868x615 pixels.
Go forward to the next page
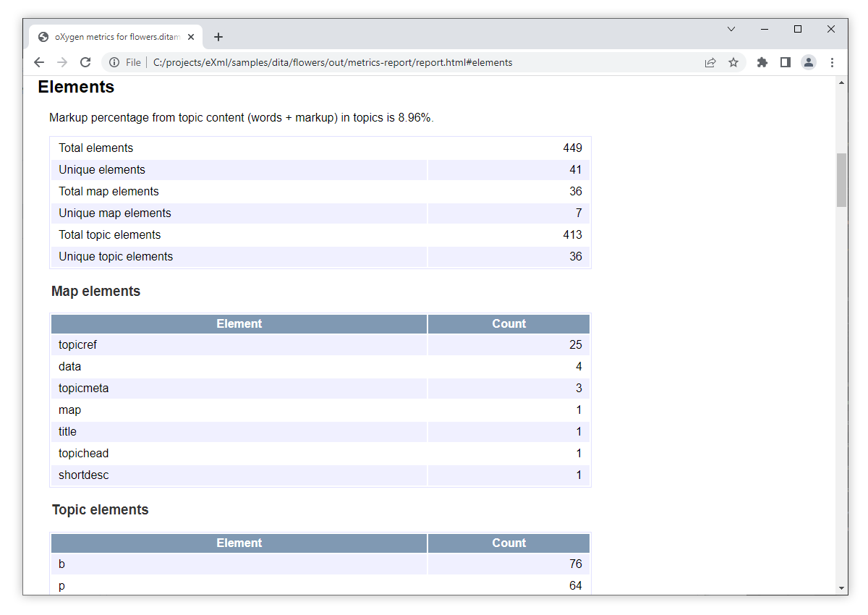coord(62,62)
